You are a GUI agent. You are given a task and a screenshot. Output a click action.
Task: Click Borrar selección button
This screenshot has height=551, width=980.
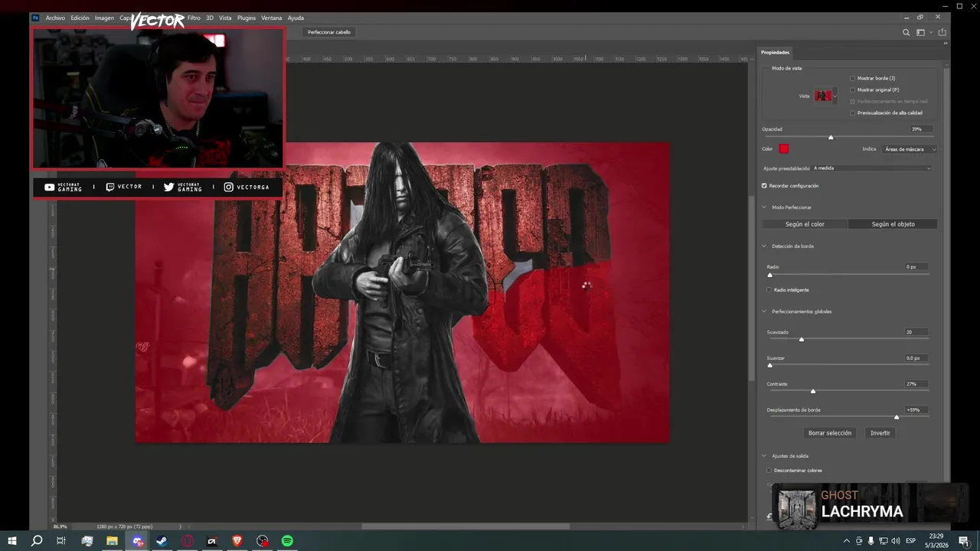click(x=830, y=433)
